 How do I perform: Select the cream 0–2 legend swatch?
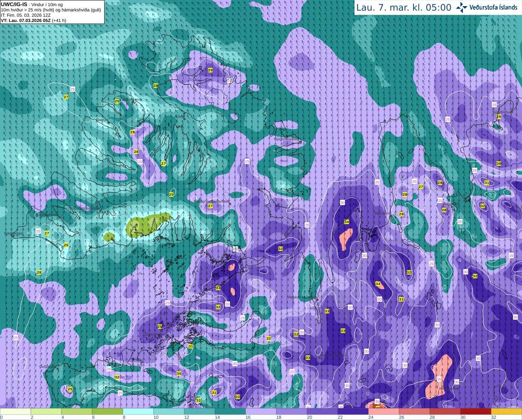tap(15, 411)
